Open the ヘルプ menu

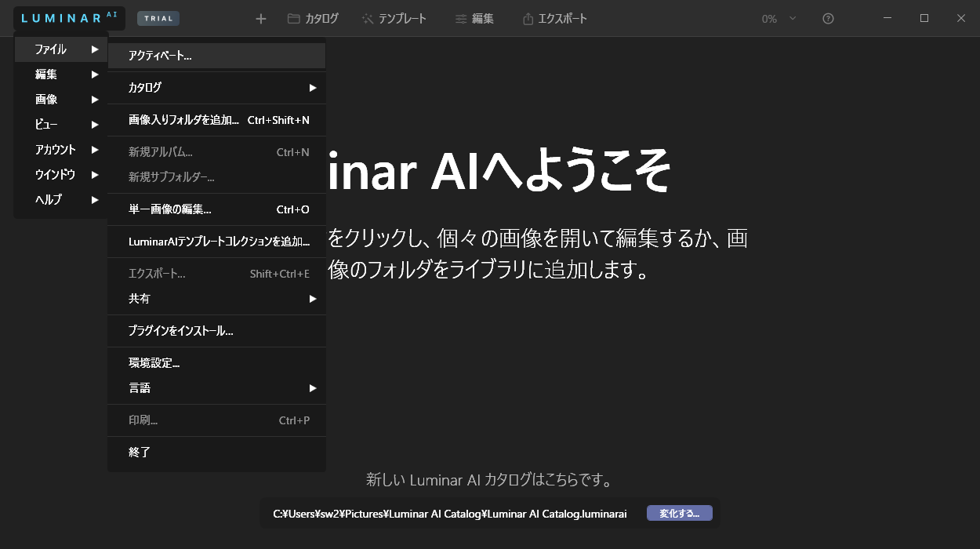[x=61, y=200]
